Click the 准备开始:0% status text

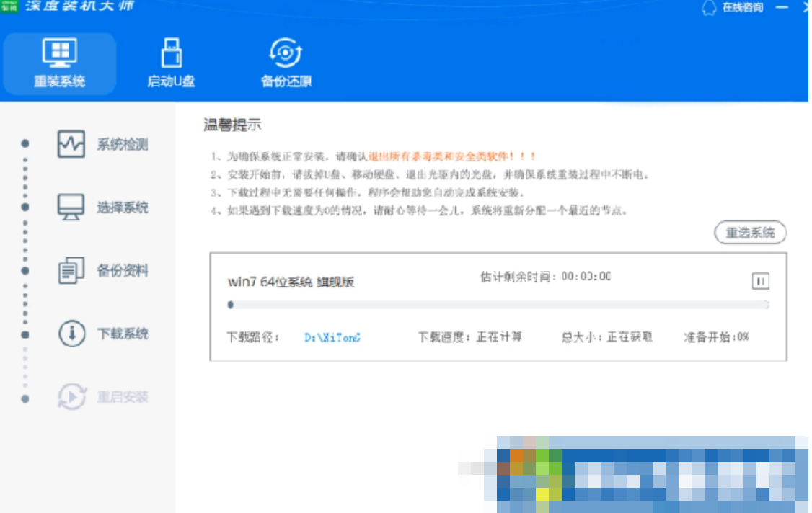tap(717, 337)
